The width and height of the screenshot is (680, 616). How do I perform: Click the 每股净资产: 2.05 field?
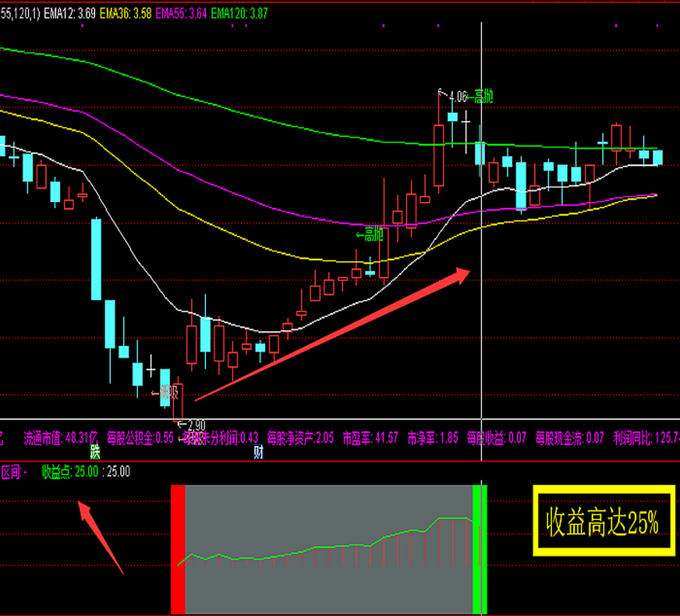click(x=300, y=437)
